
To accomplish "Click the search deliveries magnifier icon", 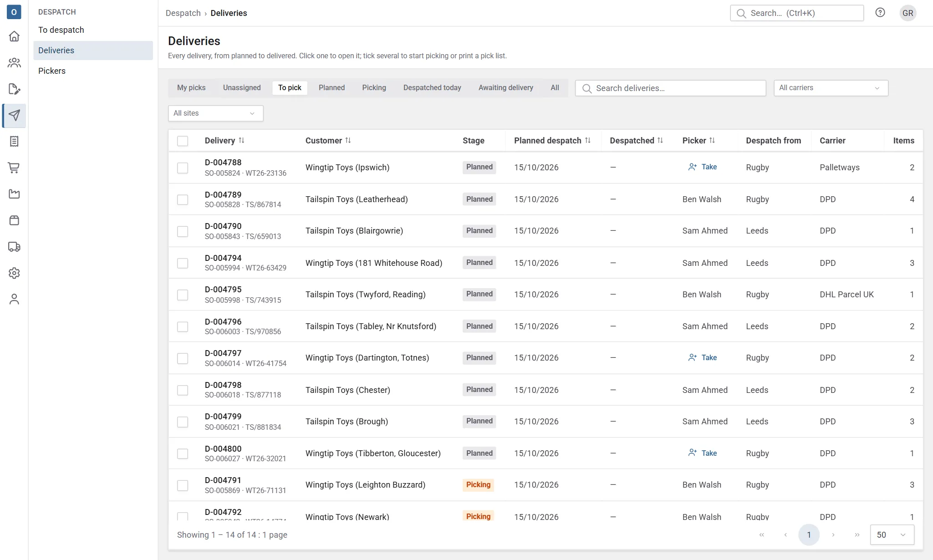I will [x=587, y=88].
